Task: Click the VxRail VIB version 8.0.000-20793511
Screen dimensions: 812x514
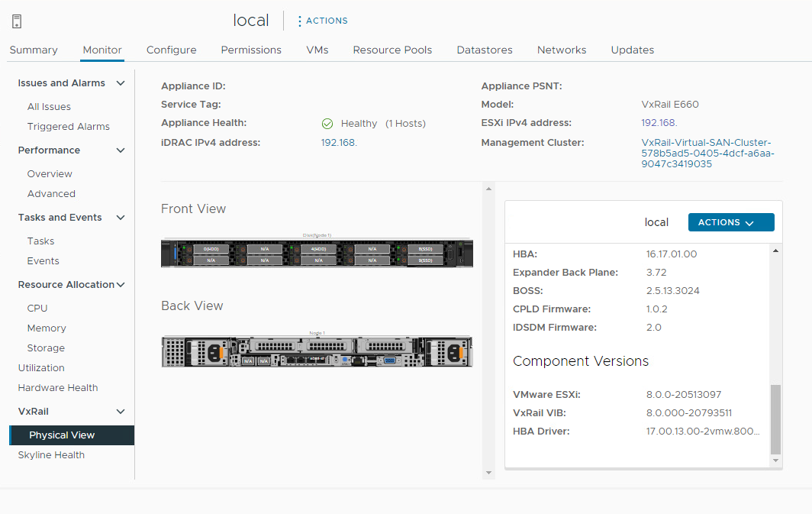Action: 688,413
